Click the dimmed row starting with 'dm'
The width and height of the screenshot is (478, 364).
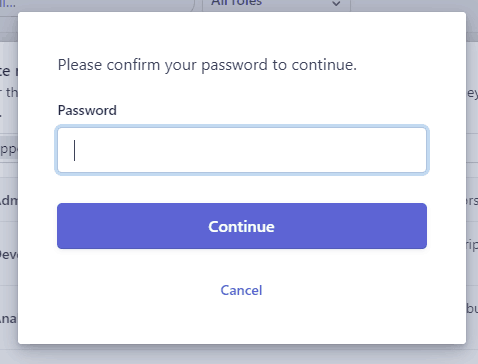(9, 200)
